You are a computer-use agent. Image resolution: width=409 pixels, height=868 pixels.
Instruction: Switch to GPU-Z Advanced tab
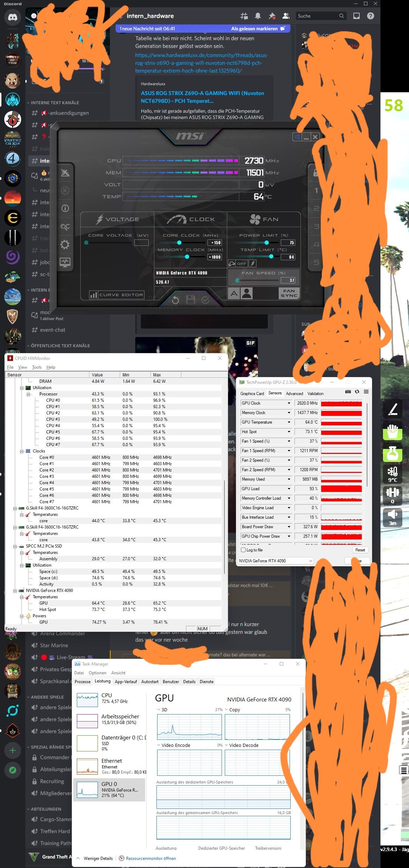pos(295,394)
